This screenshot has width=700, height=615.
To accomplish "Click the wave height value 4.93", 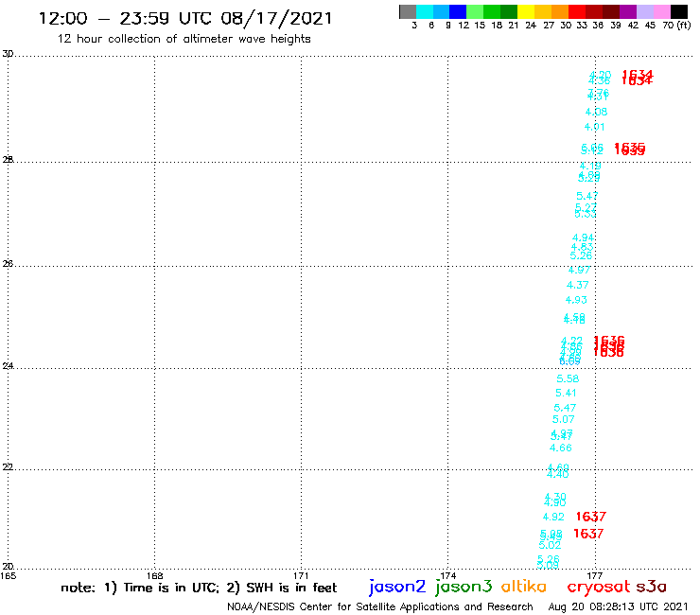I will 576,300.
